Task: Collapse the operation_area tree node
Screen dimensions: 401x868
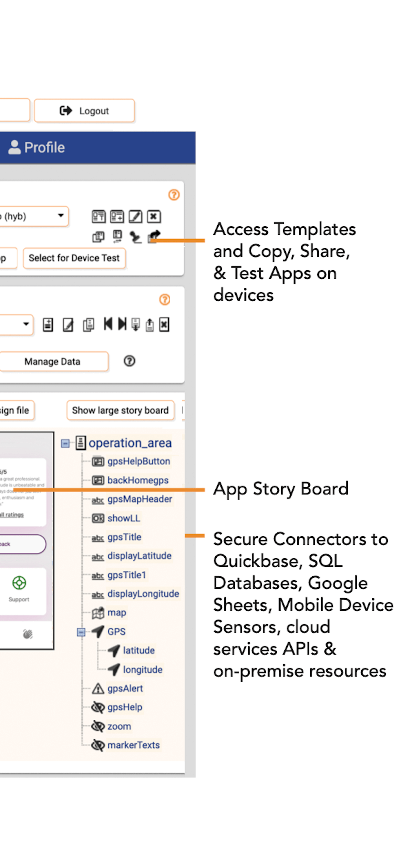Action: pyautogui.click(x=65, y=443)
